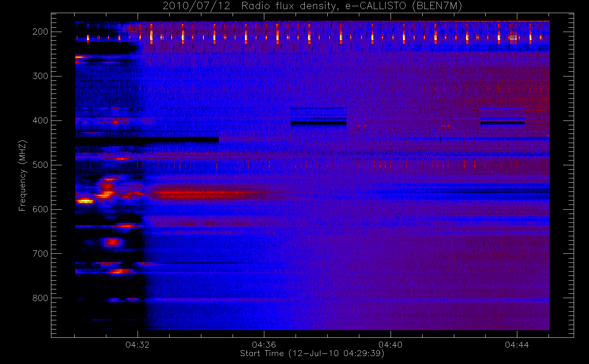589x364 pixels.
Task: Click the 700 frequency tick label
Action: click(40, 254)
